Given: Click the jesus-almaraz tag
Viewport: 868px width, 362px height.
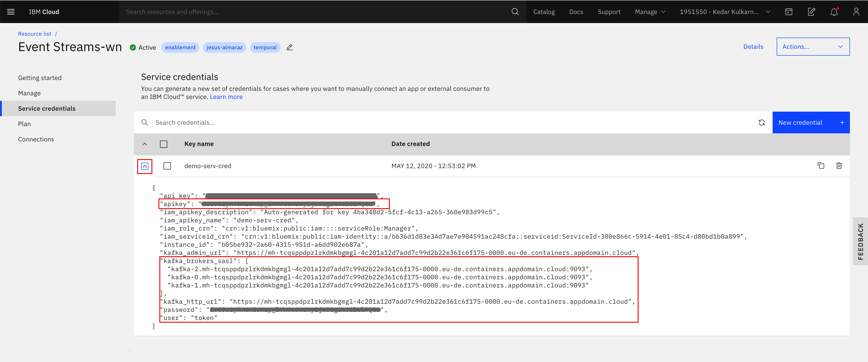Looking at the screenshot, I should [224, 47].
